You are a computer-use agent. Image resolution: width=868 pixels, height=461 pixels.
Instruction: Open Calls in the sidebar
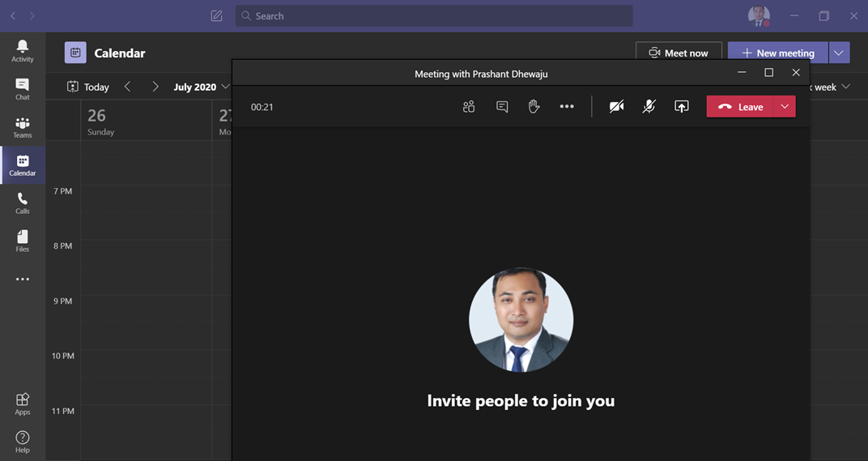click(x=23, y=203)
